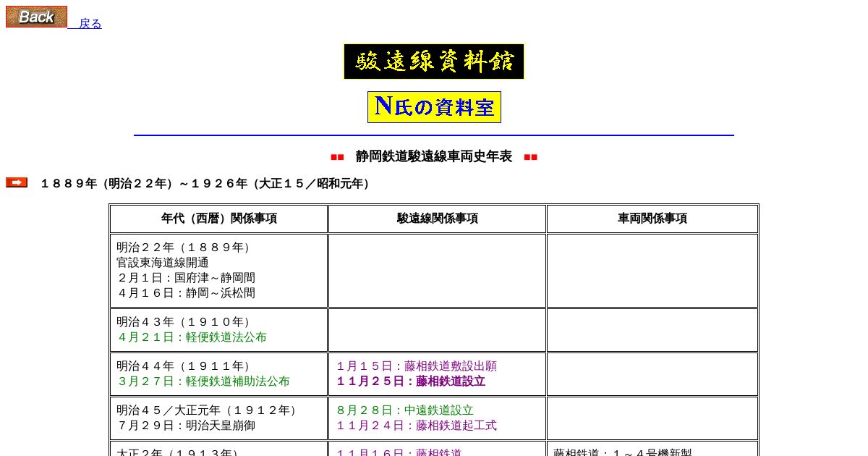Select the period heading 1889年(明治22年)～1926年

[x=207, y=184]
